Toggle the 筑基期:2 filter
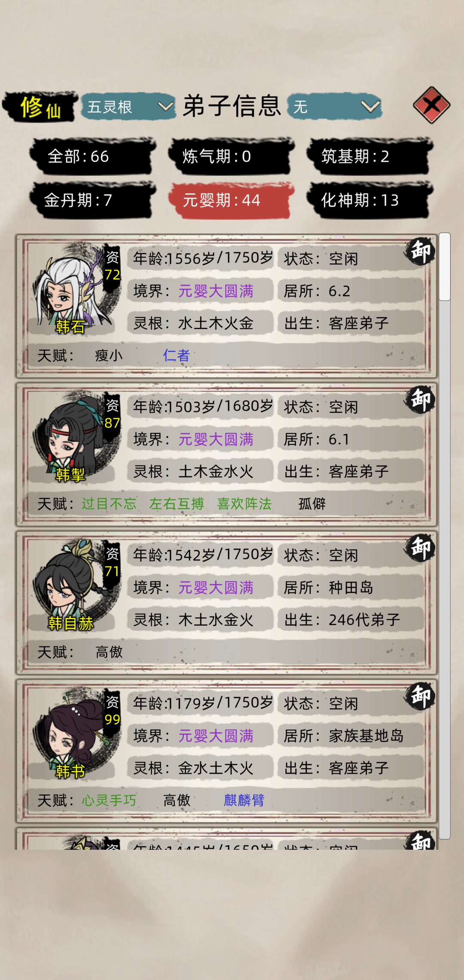Screen dimensions: 464x980 369,156
